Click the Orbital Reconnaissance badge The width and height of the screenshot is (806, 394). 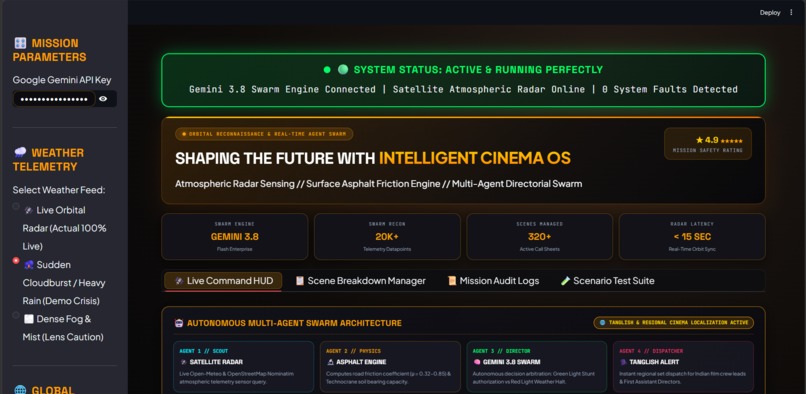(x=264, y=134)
